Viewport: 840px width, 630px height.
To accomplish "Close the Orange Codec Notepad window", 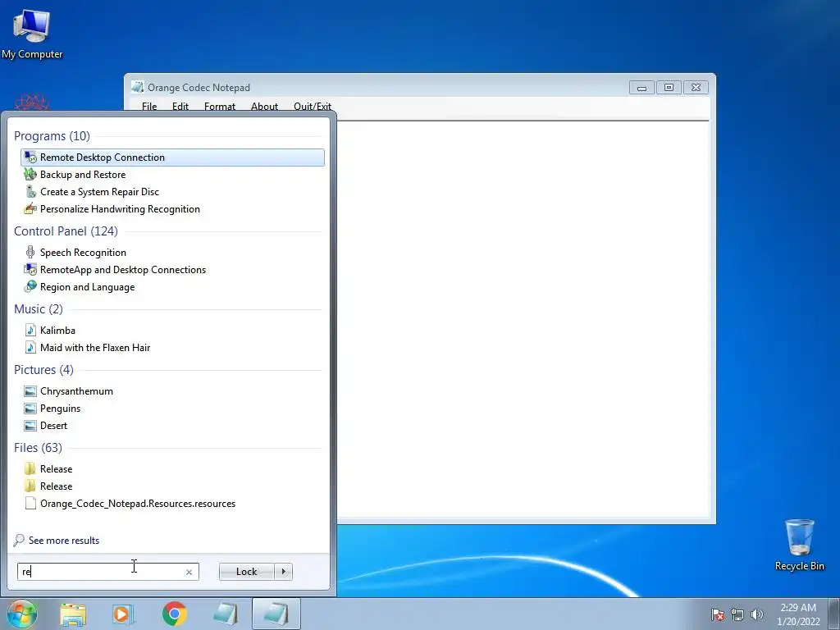I will click(696, 87).
